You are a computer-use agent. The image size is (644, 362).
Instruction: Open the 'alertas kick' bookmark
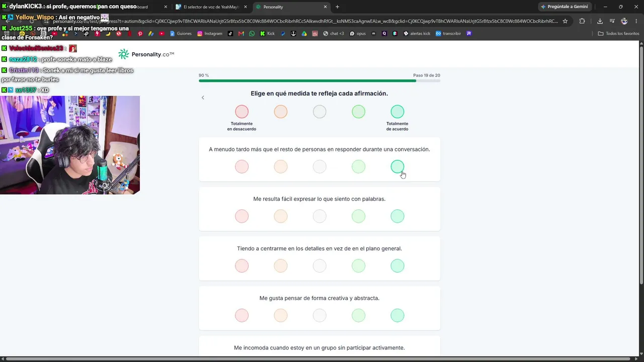pyautogui.click(x=417, y=34)
